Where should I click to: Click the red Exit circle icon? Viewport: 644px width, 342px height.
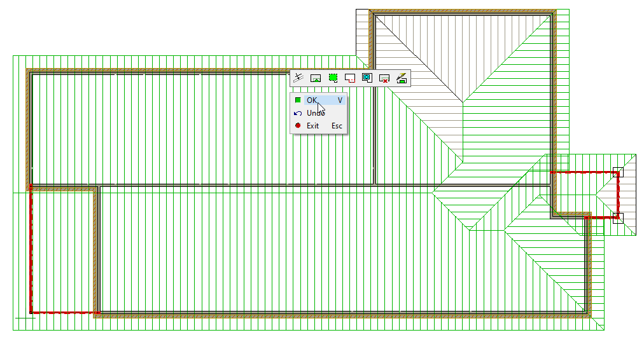(x=298, y=126)
